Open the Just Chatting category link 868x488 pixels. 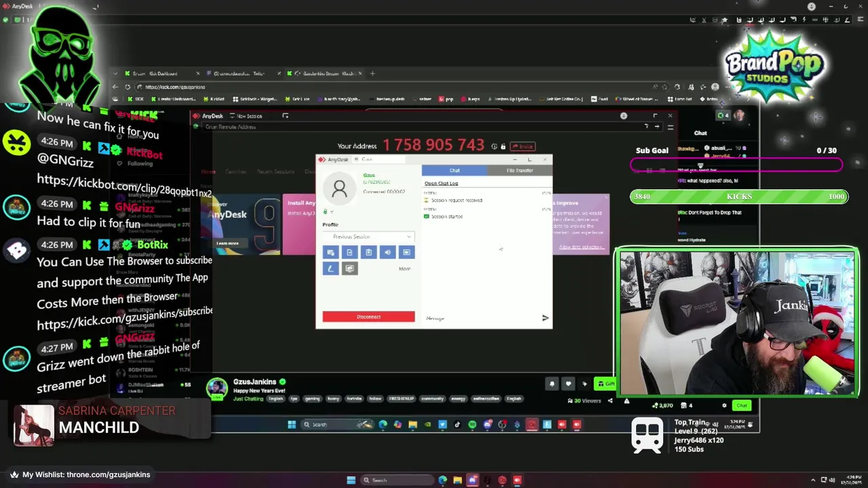point(248,399)
